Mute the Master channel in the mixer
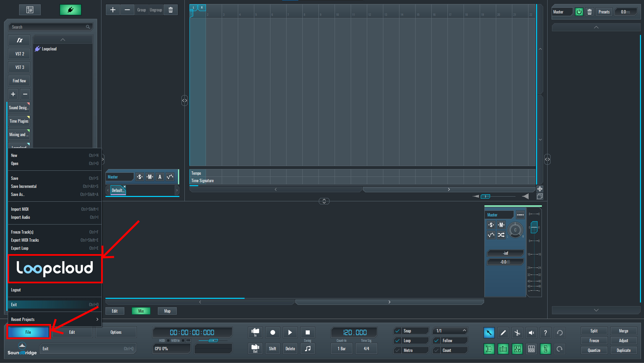Screen dimensions: 644x363 [x=501, y=225]
